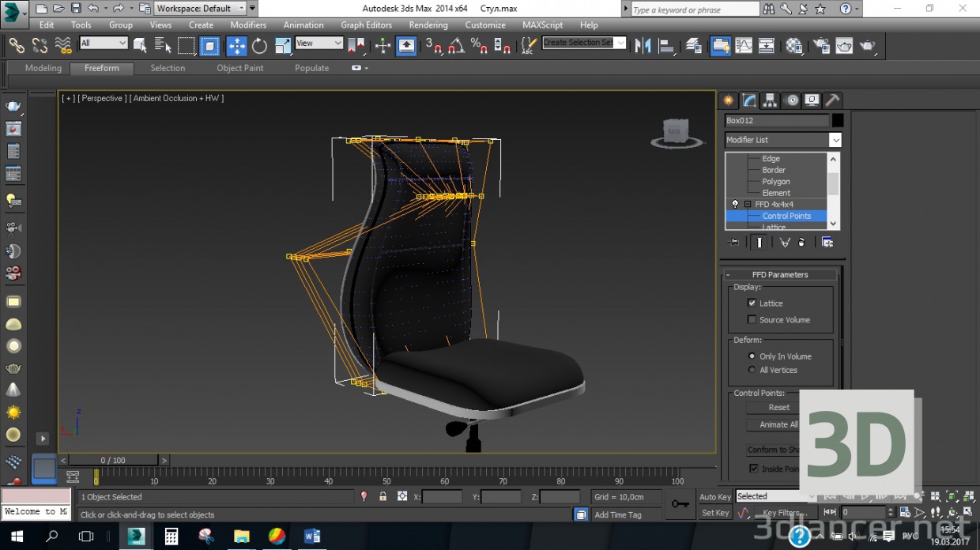Enable the Source Volume checkbox

coord(752,319)
